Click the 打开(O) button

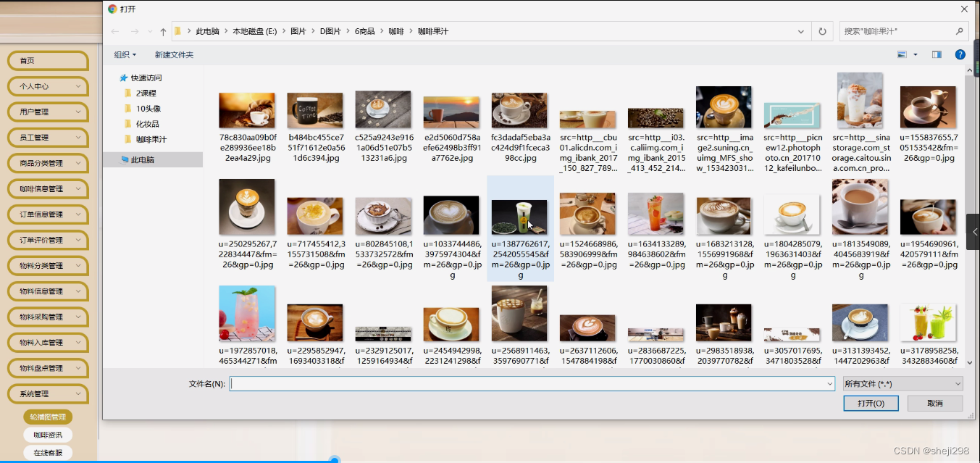870,403
